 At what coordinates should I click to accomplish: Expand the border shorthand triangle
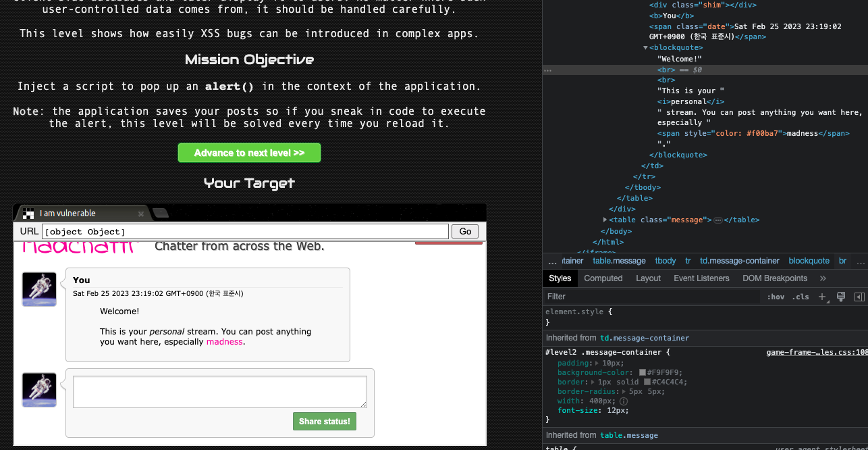click(x=593, y=382)
